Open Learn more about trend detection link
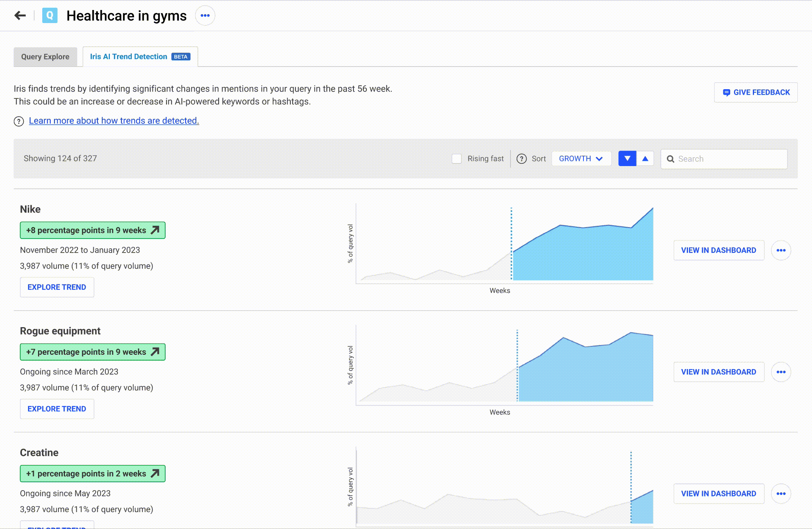 (114, 120)
